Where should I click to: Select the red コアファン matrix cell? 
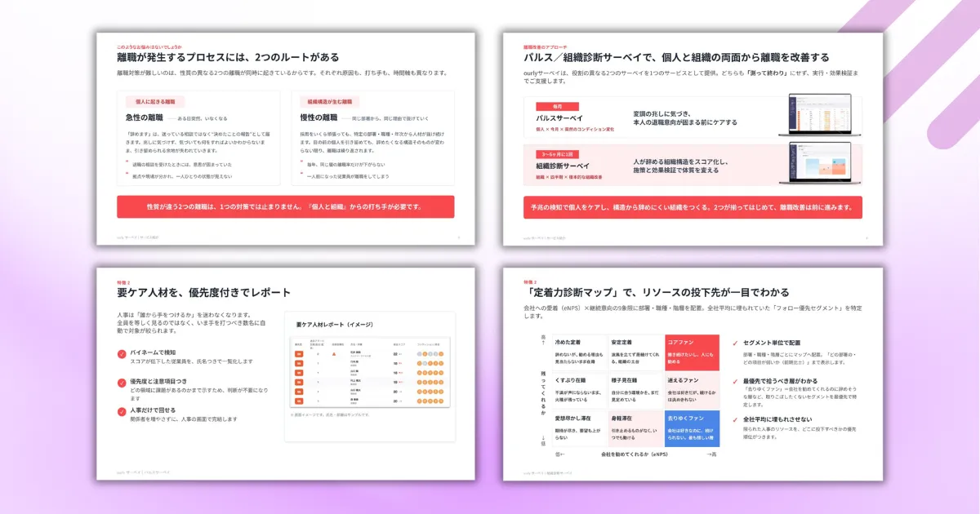tap(693, 352)
